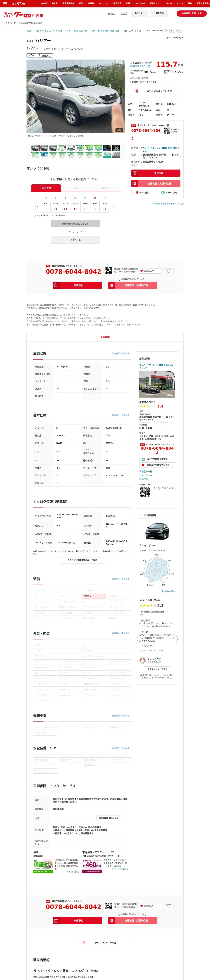Click 在庫確認・見積り依頼 in middle phone banner

(x=133, y=285)
